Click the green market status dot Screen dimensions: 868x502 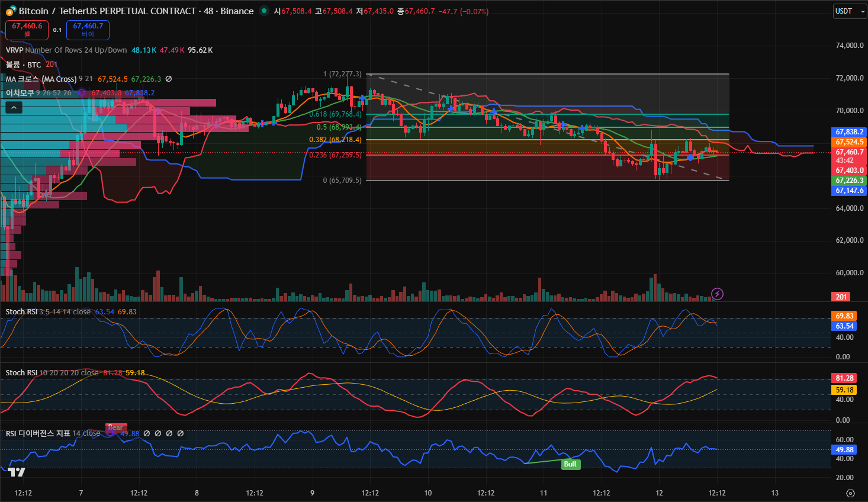coord(264,11)
